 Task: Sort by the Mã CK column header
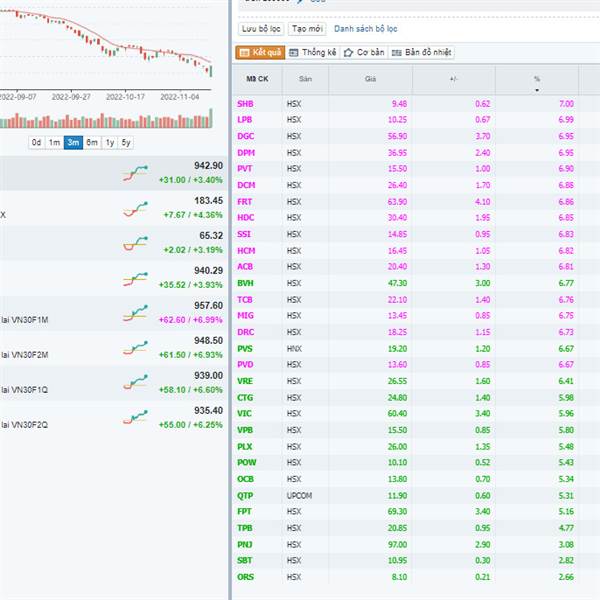coord(257,79)
